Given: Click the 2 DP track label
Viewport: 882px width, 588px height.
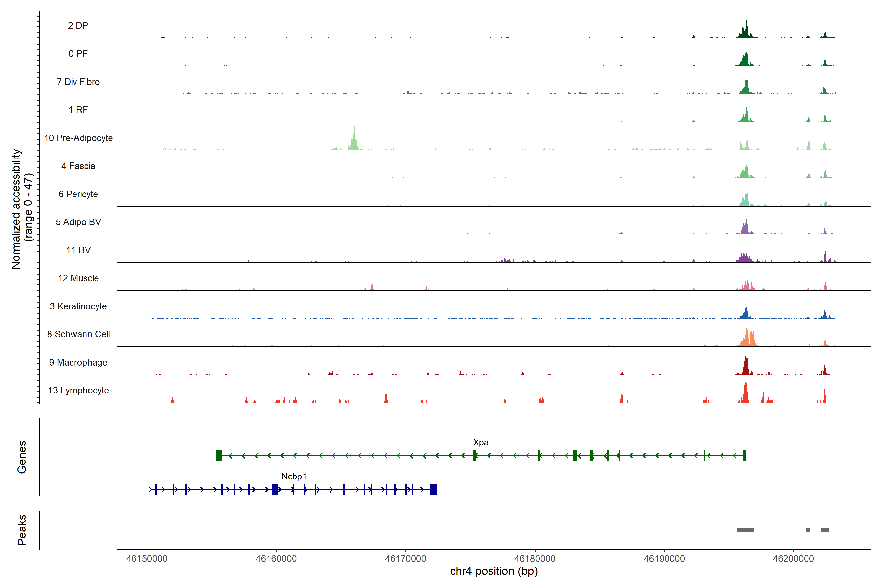Looking at the screenshot, I should (78, 25).
